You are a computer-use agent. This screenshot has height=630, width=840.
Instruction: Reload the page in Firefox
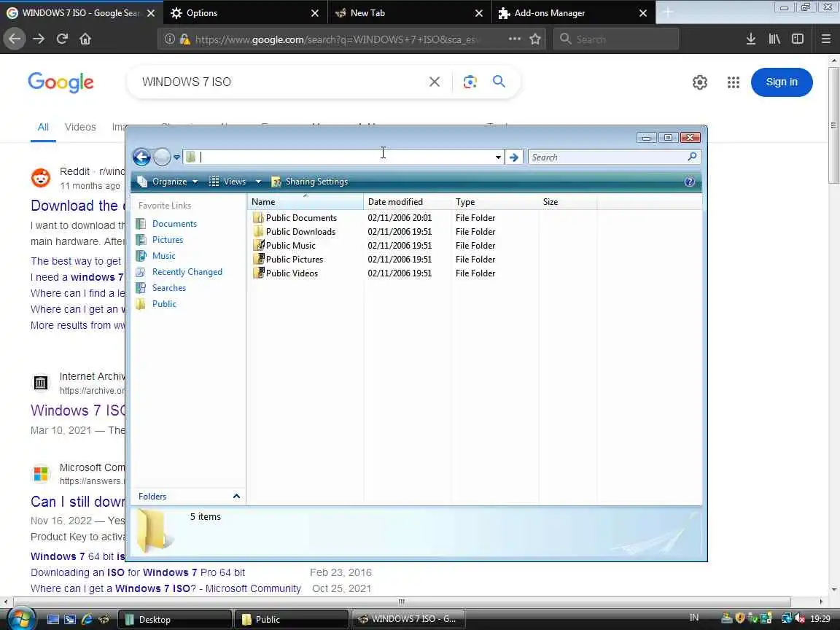tap(62, 39)
